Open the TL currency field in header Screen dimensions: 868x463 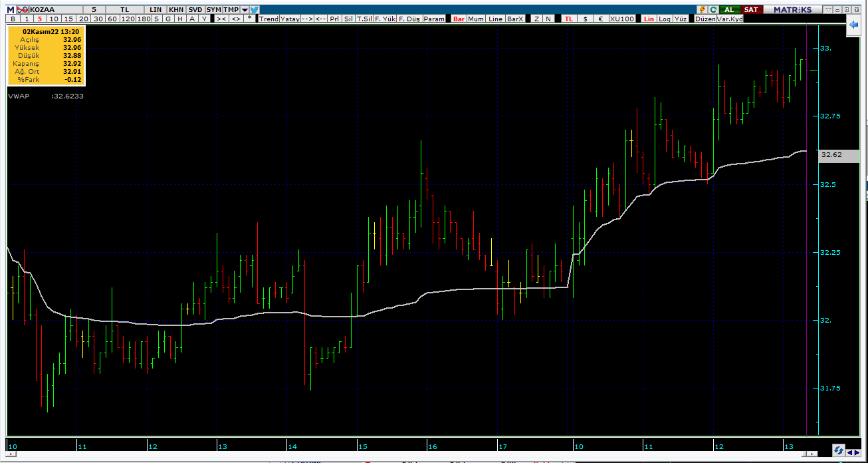[125, 10]
